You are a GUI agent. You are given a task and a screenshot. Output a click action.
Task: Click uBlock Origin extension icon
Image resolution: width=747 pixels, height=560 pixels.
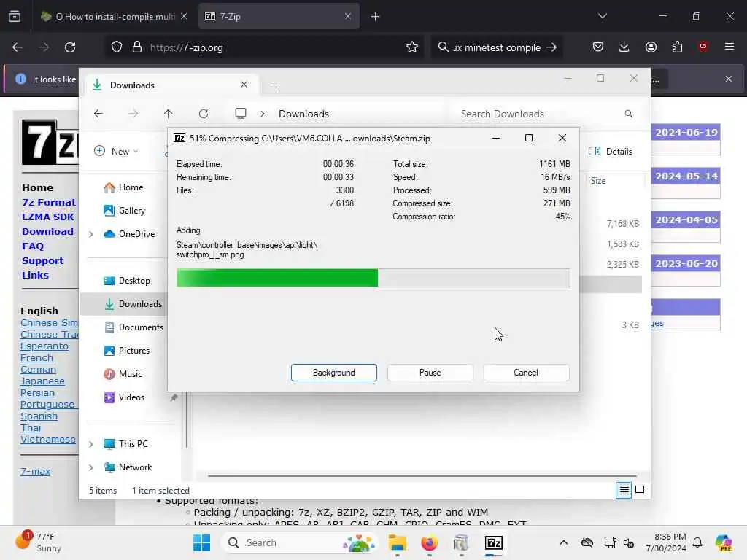click(703, 47)
